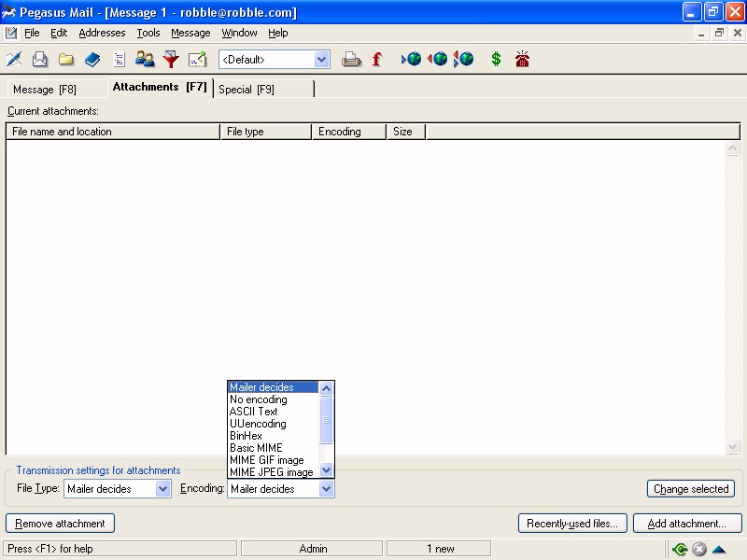Click globe icon with red left arrow
Screen dimensions: 747x560
point(437,59)
